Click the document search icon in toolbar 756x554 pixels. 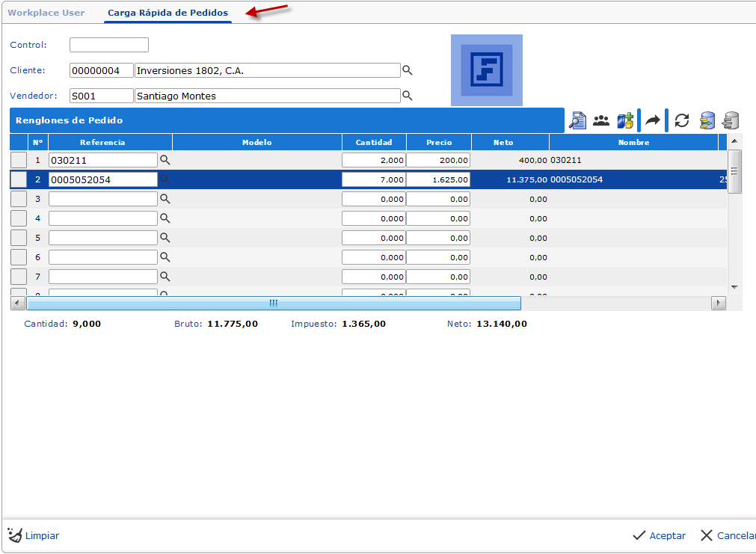click(577, 120)
